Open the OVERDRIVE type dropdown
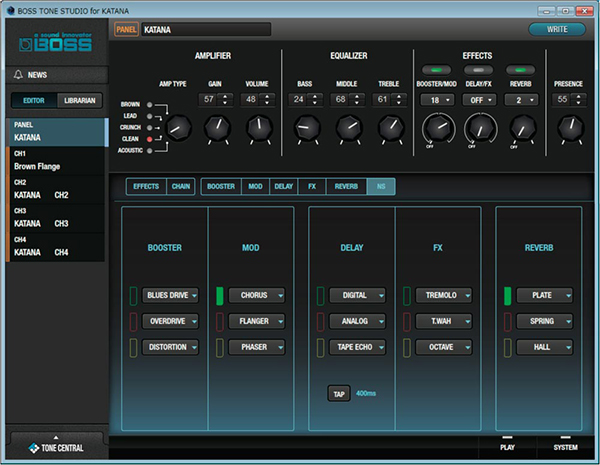The image size is (600, 465). pos(170,321)
